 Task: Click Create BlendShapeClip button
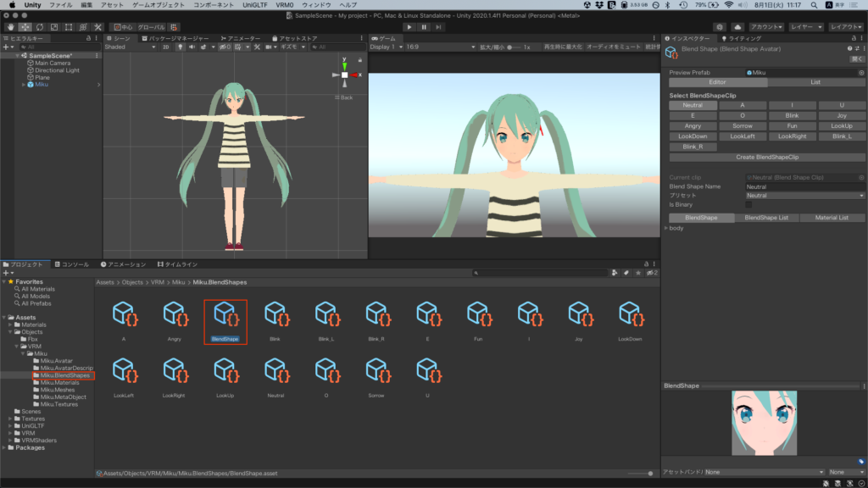click(766, 157)
